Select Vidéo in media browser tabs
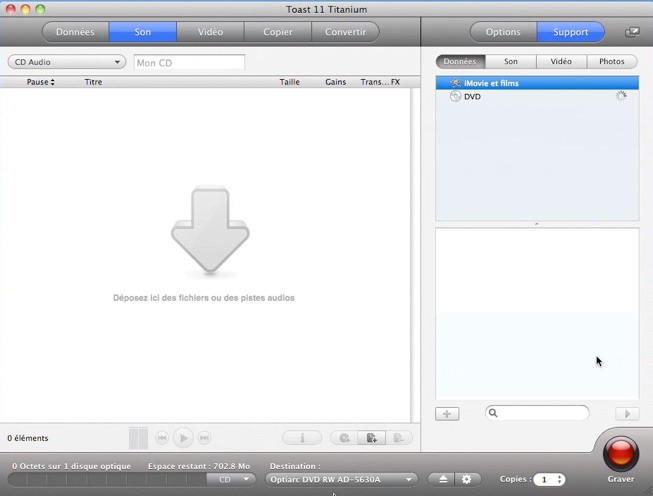 point(561,62)
